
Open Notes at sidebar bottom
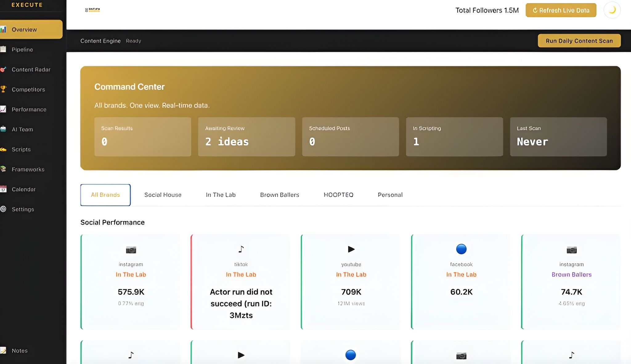(19, 351)
